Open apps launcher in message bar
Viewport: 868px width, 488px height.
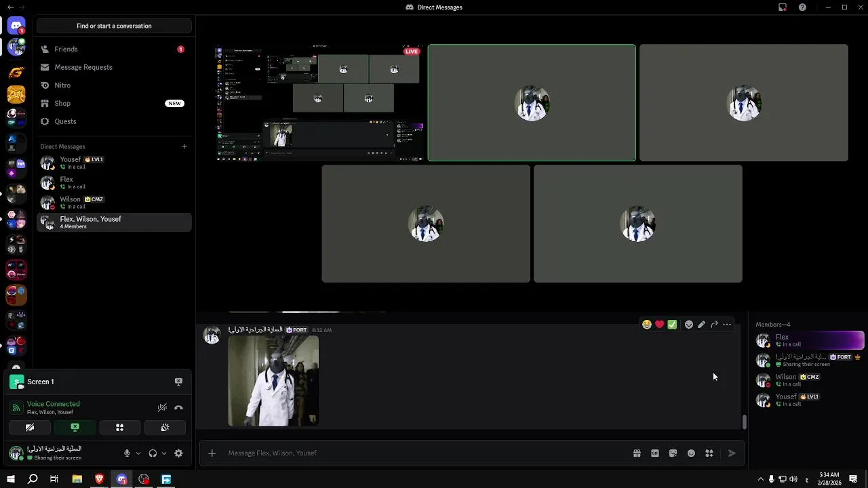click(709, 453)
